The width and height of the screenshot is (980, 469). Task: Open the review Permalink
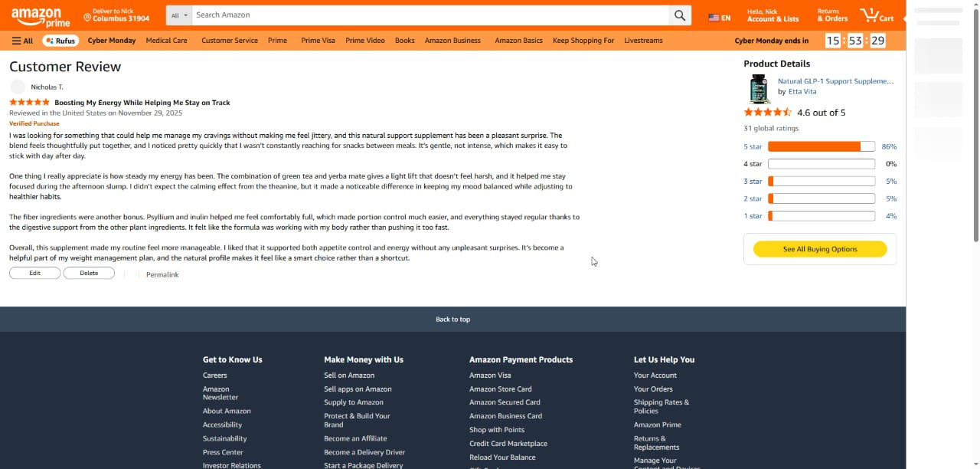pyautogui.click(x=162, y=274)
